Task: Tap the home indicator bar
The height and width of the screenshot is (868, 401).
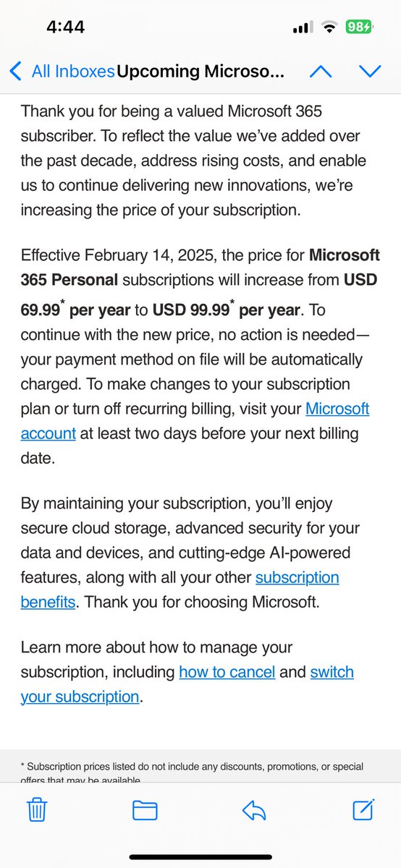Action: (x=200, y=857)
